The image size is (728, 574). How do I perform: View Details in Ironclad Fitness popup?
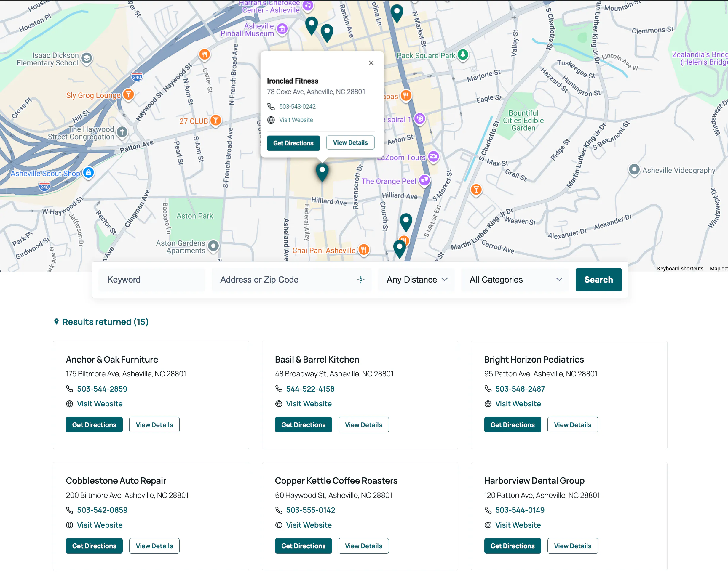pyautogui.click(x=350, y=142)
